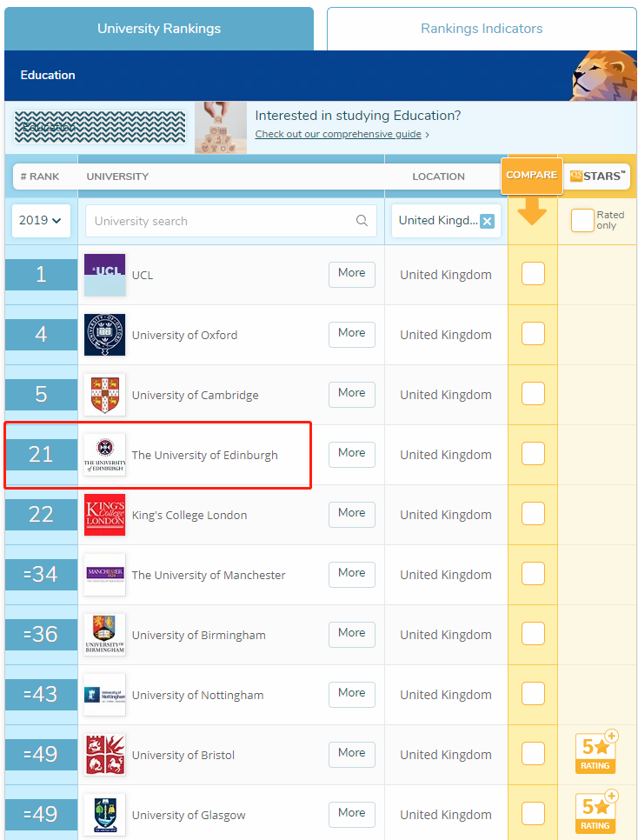Expand More details for King's College London
This screenshot has height=840, width=638.
click(351, 514)
